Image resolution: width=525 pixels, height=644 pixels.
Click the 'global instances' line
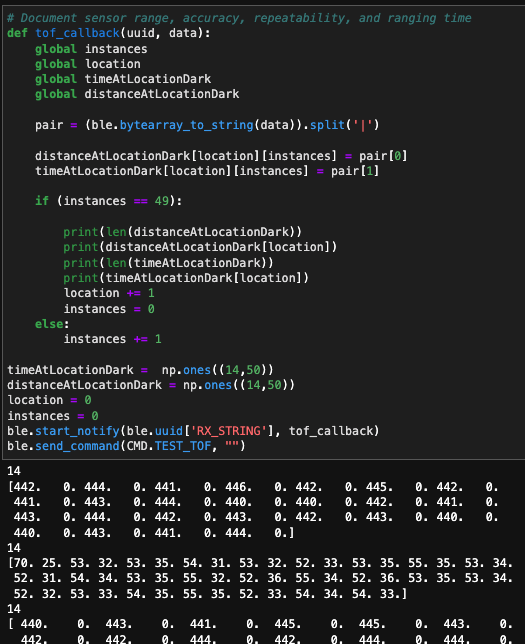(91, 49)
